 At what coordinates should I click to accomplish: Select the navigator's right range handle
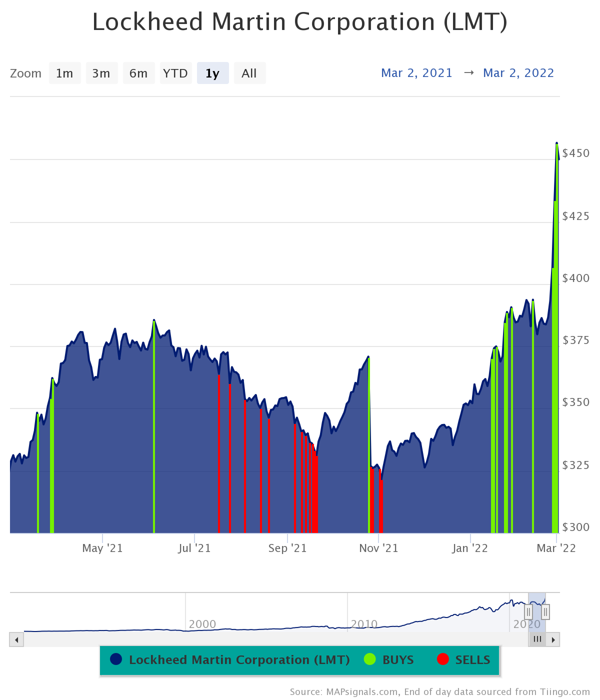click(x=545, y=611)
